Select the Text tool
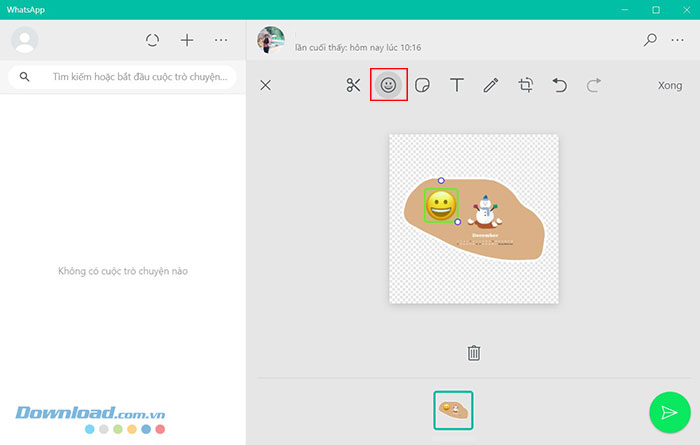 pos(457,85)
